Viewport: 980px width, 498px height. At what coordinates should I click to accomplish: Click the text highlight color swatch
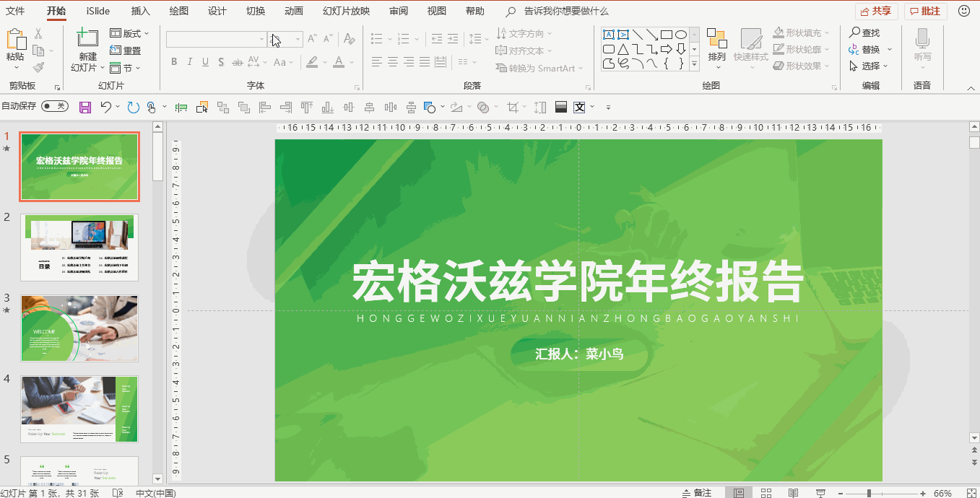312,62
